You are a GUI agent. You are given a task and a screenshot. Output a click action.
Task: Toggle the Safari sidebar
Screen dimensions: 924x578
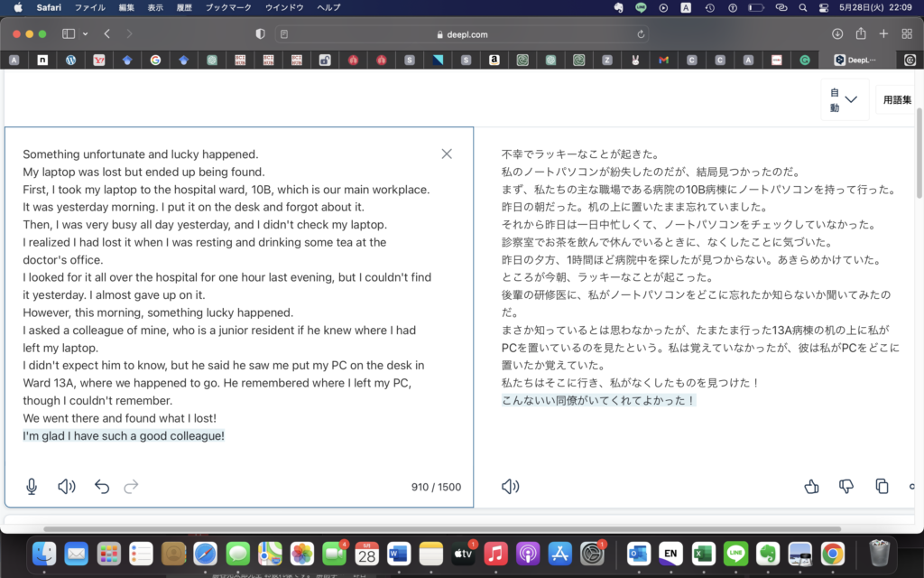point(69,34)
